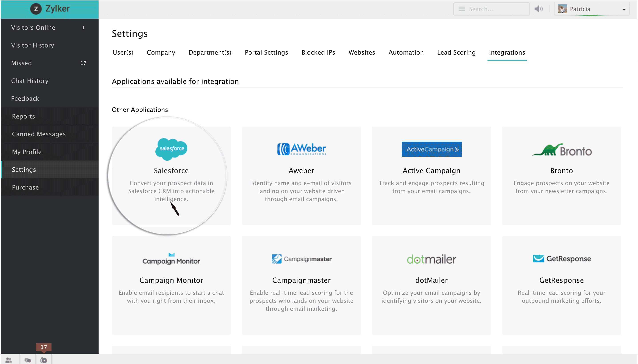The image size is (638, 364).
Task: Switch to the Lead Scoring tab
Action: (456, 53)
